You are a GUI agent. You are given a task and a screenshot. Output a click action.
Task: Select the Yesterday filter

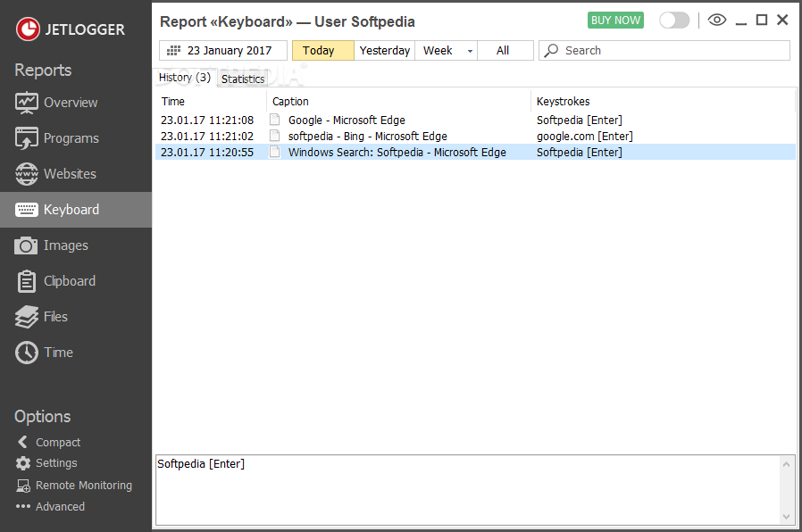(x=385, y=51)
